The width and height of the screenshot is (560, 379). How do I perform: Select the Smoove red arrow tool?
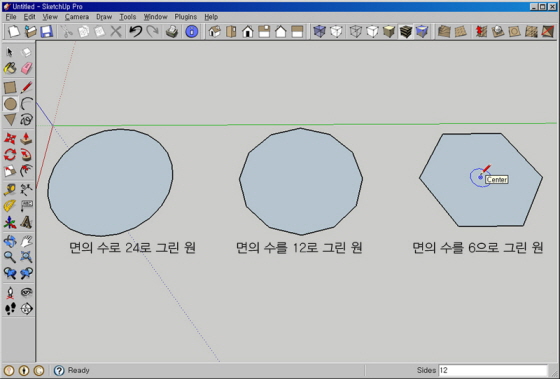coord(481,32)
